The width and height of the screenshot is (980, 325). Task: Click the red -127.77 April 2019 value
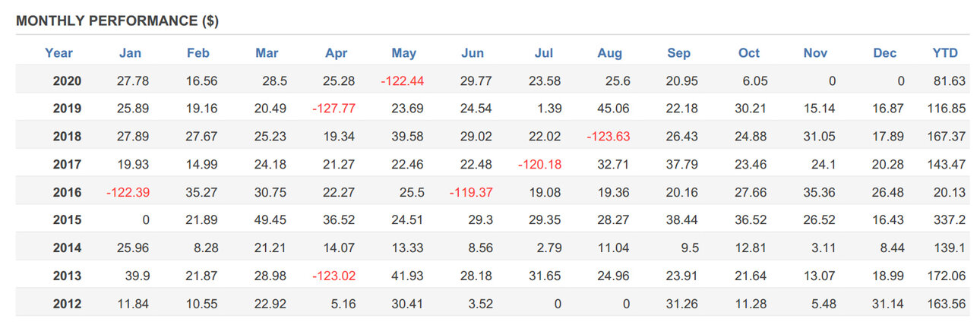334,109
